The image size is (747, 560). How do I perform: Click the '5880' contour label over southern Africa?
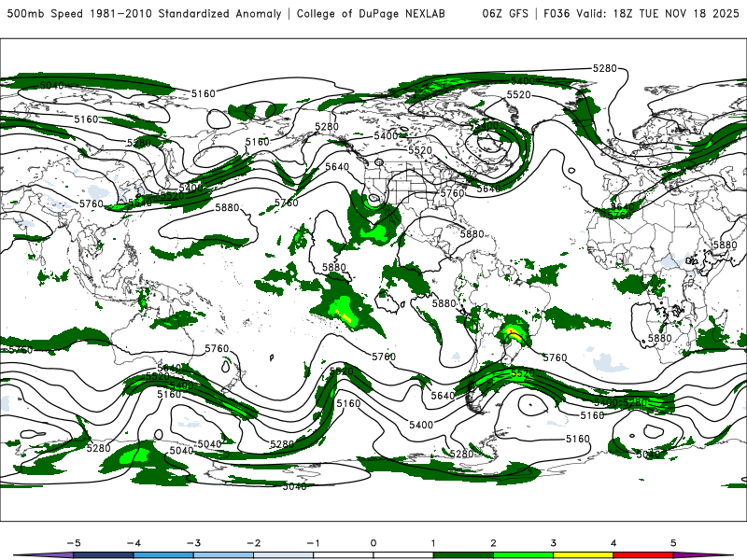[660, 339]
